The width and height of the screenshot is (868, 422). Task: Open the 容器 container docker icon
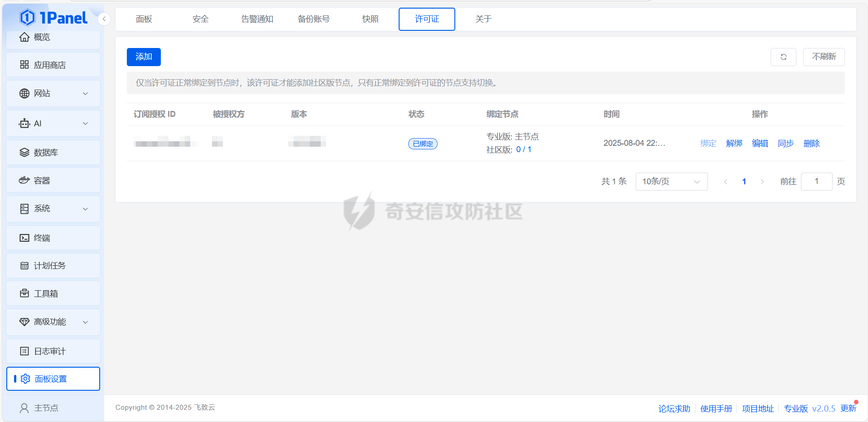[24, 180]
